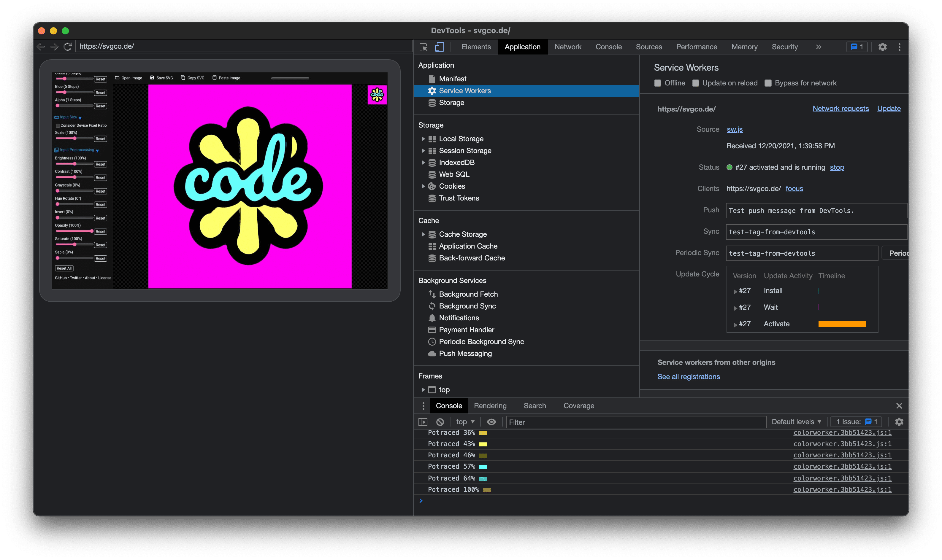This screenshot has width=942, height=560.
Task: Switch to the Elements tab in DevTools
Action: 475,46
